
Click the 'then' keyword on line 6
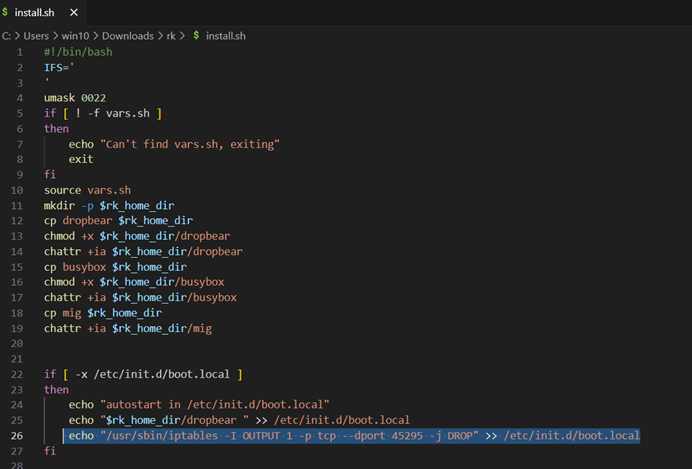coord(56,129)
